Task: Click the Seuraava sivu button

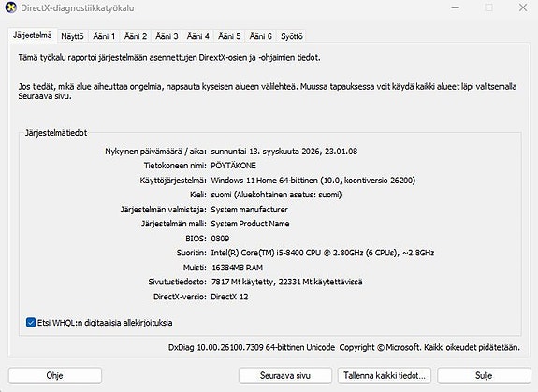Action: [285, 375]
